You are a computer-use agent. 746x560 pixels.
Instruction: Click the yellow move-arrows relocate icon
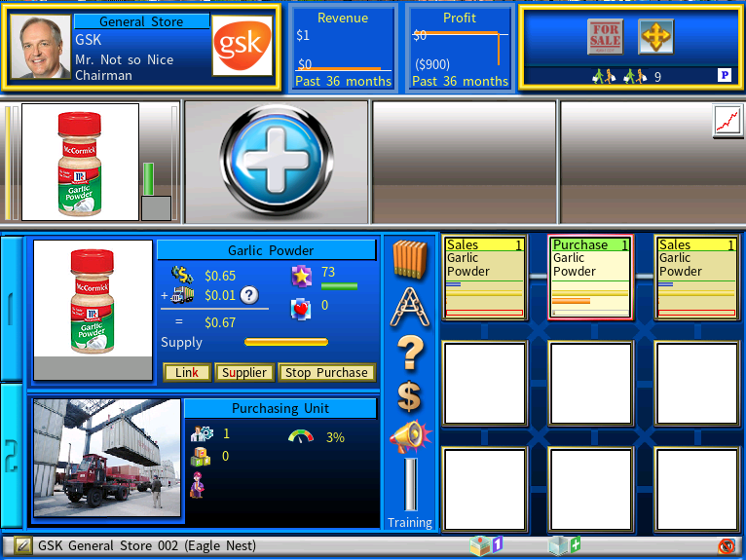point(655,37)
